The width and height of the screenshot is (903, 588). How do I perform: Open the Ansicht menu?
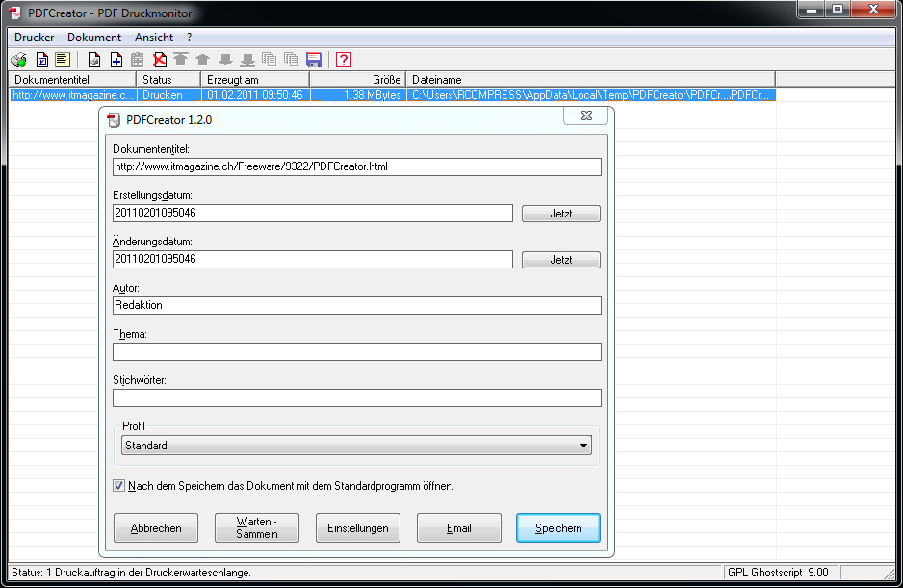(154, 38)
